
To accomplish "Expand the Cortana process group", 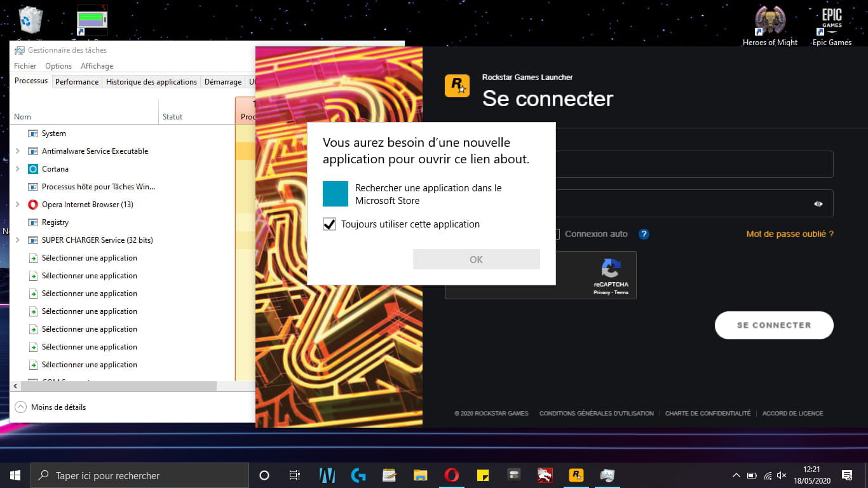I will coord(17,169).
